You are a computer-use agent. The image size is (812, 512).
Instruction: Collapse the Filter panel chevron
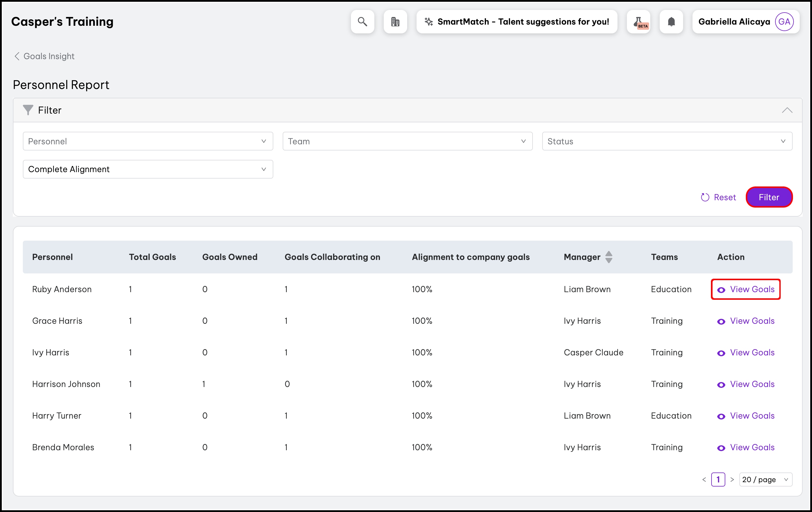(787, 110)
